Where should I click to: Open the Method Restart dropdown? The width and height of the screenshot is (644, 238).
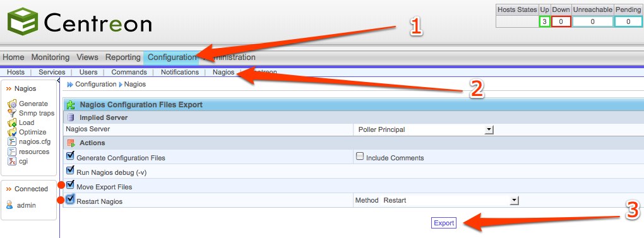450,200
